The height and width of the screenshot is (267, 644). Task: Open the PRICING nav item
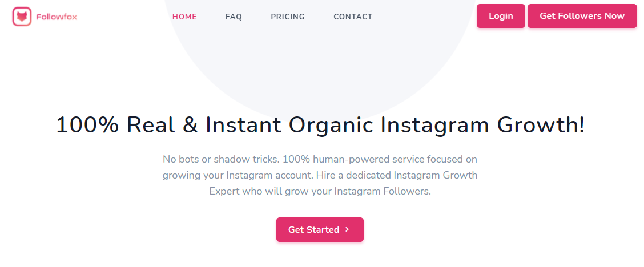coord(288,17)
